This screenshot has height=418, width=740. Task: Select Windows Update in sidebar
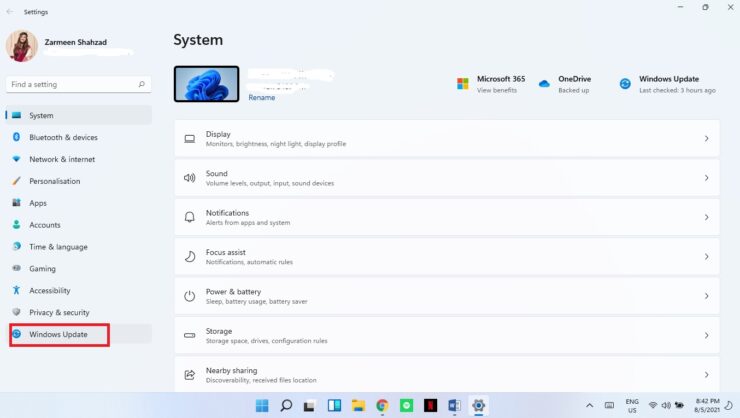[x=59, y=334]
